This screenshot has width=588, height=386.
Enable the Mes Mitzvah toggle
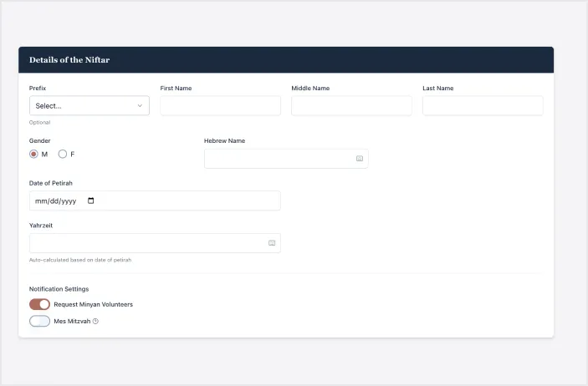(39, 321)
